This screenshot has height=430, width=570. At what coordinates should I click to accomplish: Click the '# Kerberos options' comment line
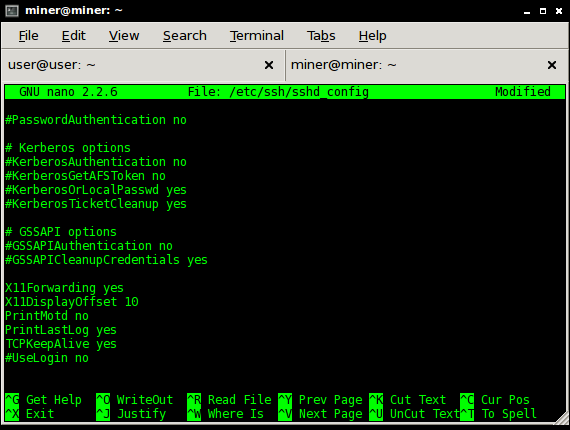68,148
